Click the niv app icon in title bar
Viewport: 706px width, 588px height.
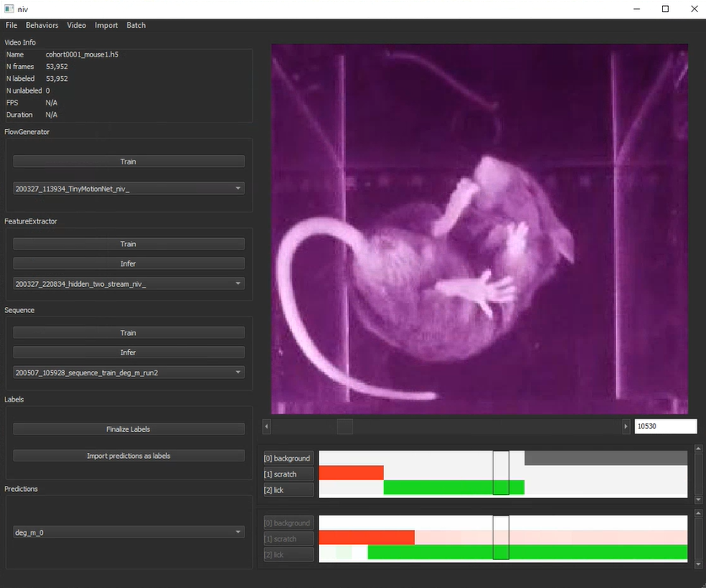pyautogui.click(x=8, y=8)
